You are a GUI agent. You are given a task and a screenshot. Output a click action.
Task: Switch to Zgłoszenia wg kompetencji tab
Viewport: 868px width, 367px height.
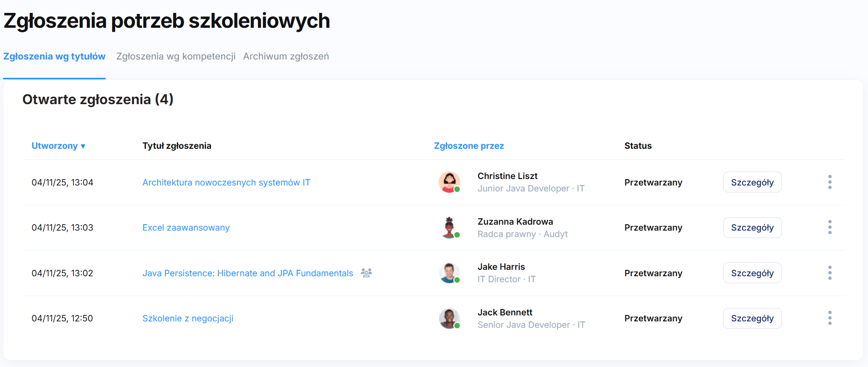176,57
